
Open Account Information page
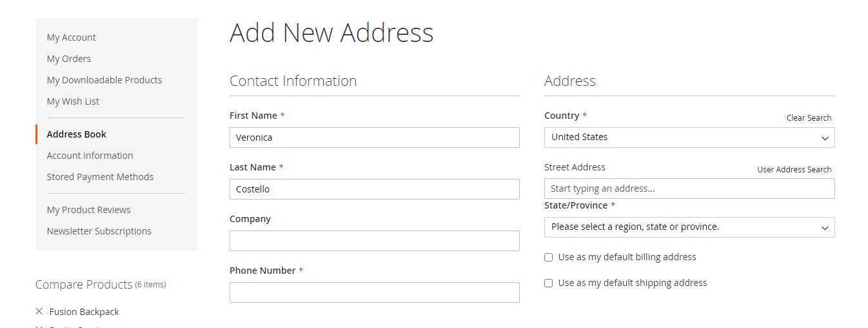[90, 156]
